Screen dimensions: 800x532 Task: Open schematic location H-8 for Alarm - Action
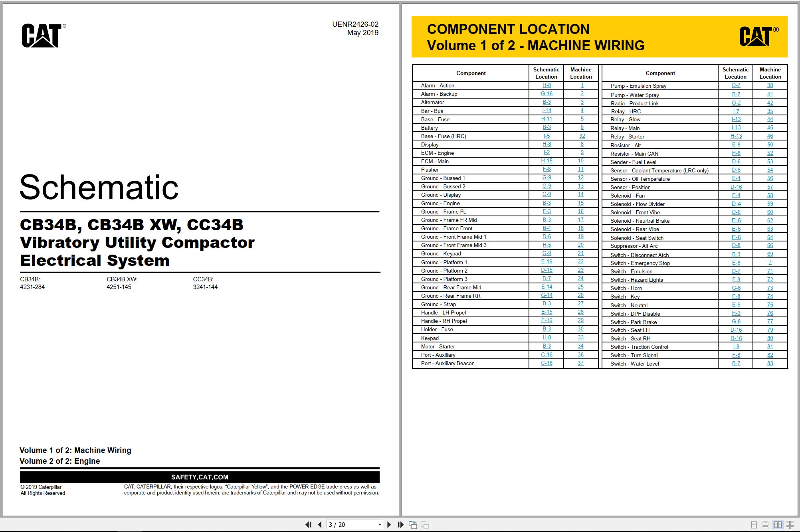[547, 85]
